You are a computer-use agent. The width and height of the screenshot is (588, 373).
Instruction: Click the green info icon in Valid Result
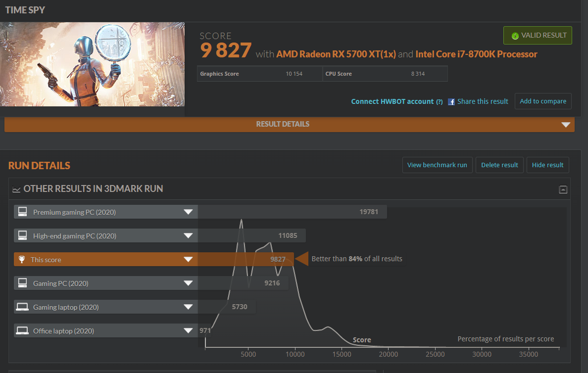(515, 36)
